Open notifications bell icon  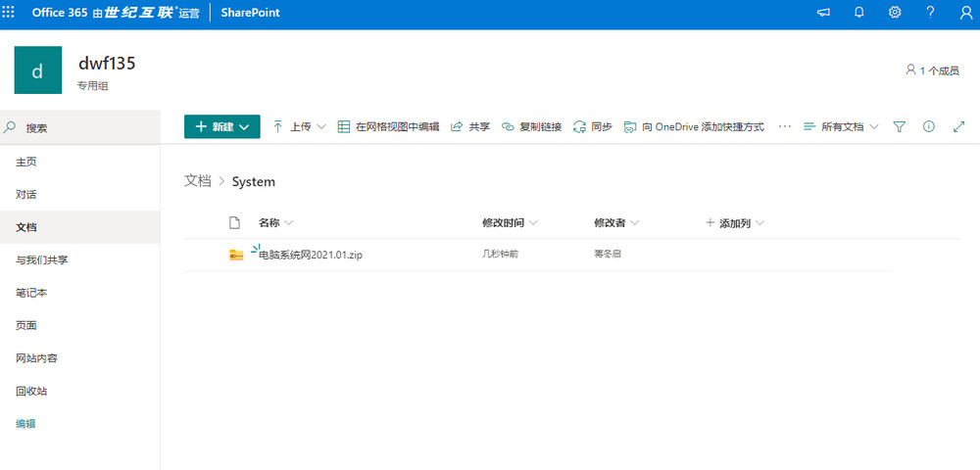tap(859, 13)
